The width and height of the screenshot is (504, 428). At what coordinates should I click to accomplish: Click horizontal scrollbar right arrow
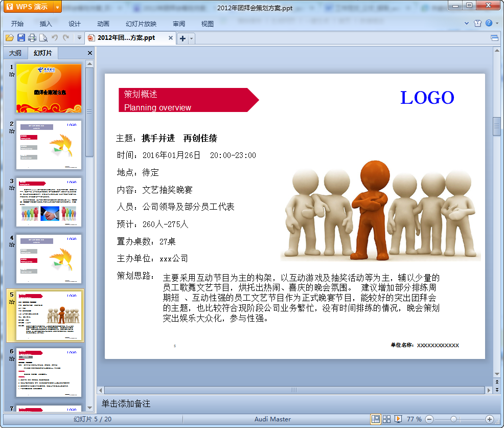(x=489, y=390)
